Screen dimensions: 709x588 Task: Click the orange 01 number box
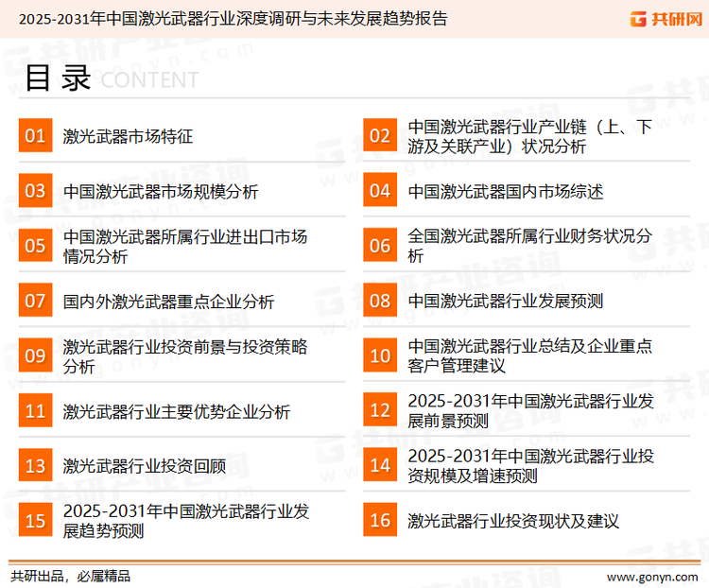click(x=35, y=135)
